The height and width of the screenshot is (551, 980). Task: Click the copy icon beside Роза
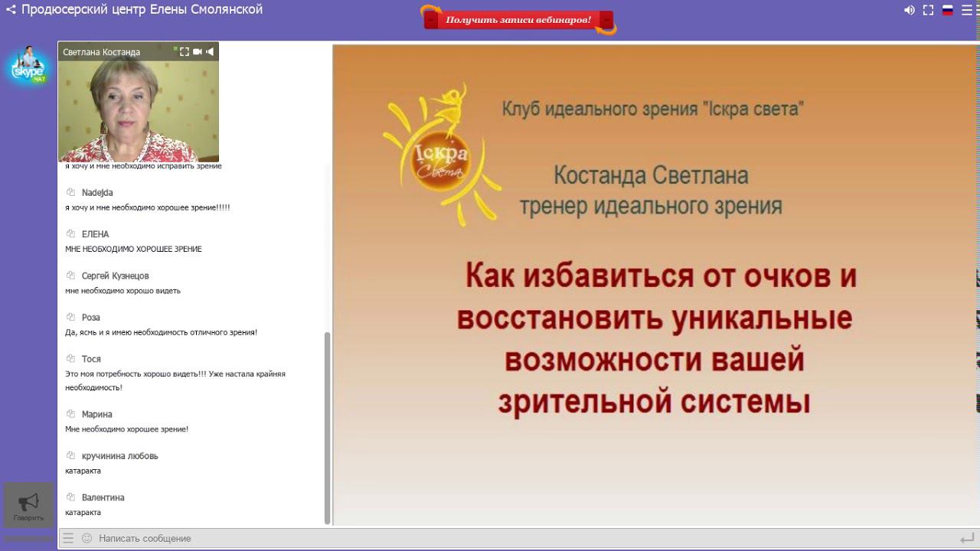[70, 317]
